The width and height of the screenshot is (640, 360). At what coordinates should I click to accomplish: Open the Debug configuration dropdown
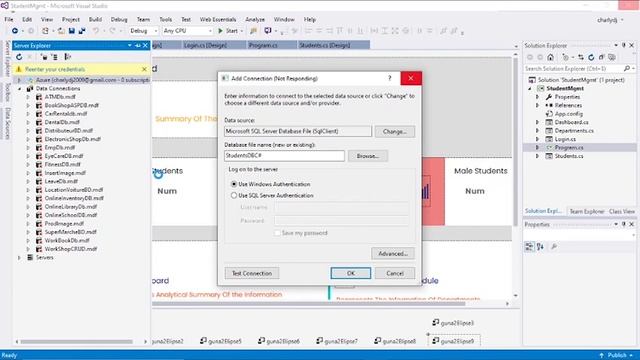point(143,31)
